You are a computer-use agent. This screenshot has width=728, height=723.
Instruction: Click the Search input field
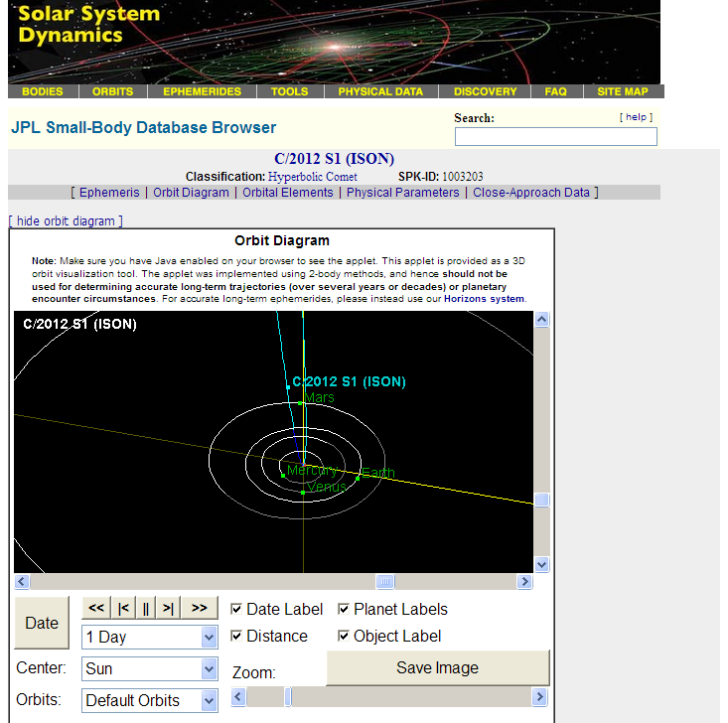point(555,136)
